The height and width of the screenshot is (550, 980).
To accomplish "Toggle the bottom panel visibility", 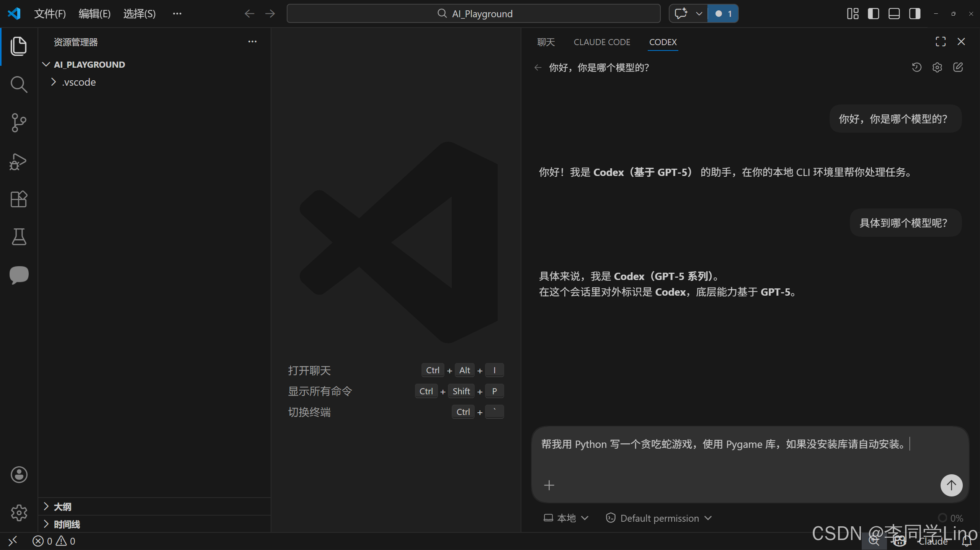I will click(x=894, y=14).
